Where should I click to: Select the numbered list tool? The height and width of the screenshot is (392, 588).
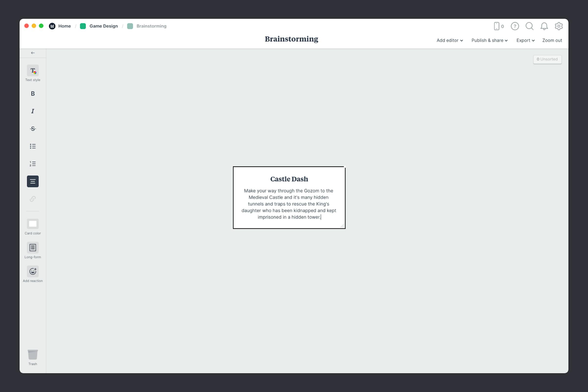click(33, 163)
